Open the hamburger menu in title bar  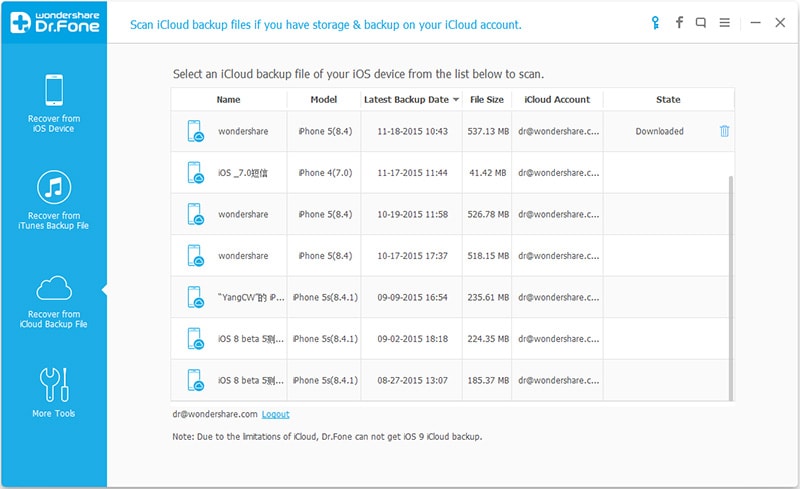point(724,22)
